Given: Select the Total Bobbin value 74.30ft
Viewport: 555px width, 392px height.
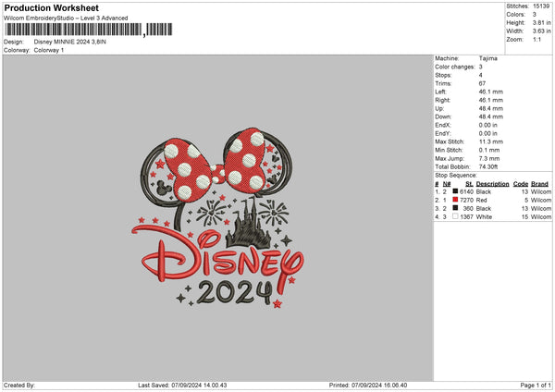Looking at the screenshot, I should (488, 166).
